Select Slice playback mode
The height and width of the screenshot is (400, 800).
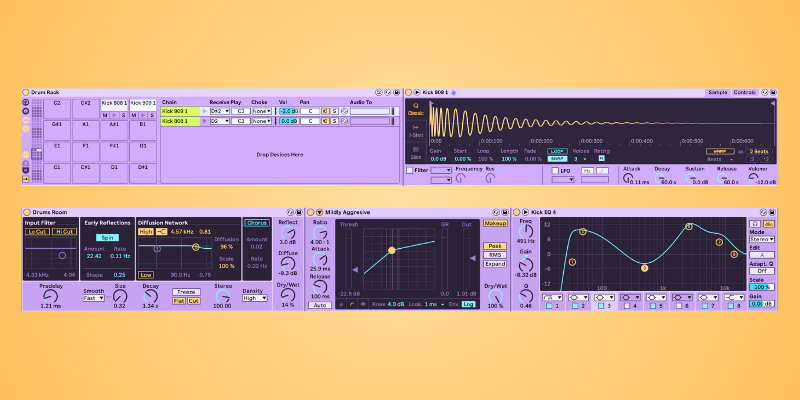coord(416,153)
